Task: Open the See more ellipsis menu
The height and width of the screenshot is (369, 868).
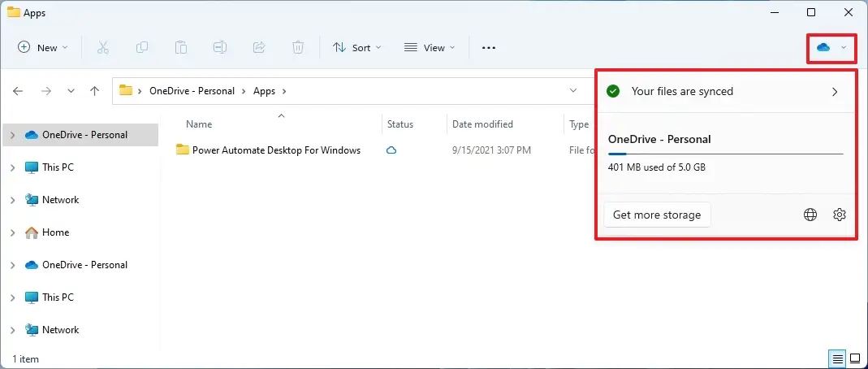Action: click(x=488, y=48)
